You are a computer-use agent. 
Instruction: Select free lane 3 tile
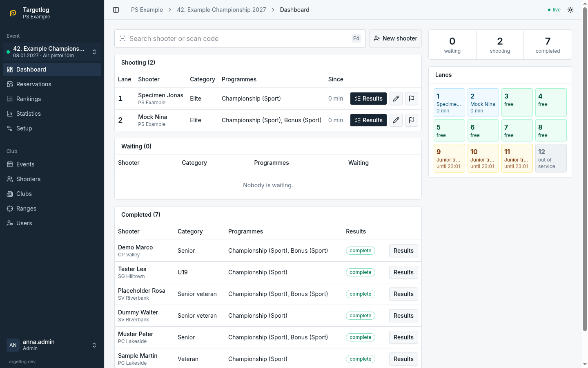(517, 103)
